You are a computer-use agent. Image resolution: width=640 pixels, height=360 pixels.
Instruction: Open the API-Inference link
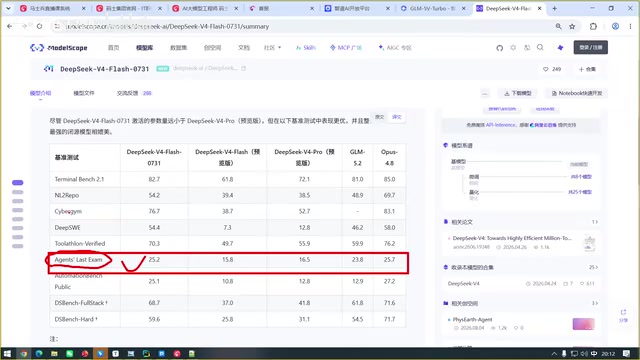500,125
